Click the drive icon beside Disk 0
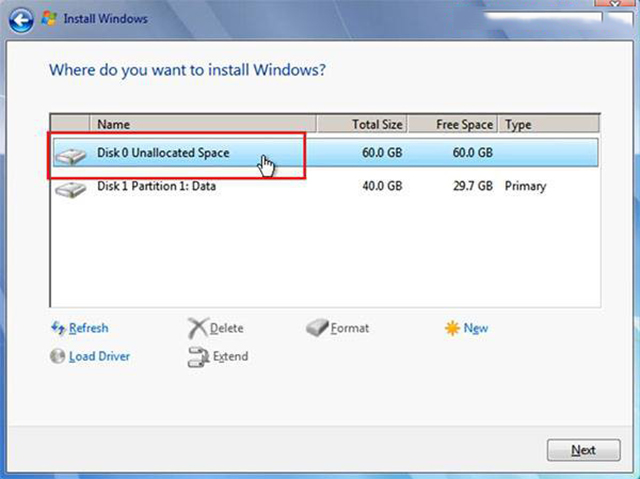Image resolution: width=640 pixels, height=479 pixels. click(x=71, y=155)
